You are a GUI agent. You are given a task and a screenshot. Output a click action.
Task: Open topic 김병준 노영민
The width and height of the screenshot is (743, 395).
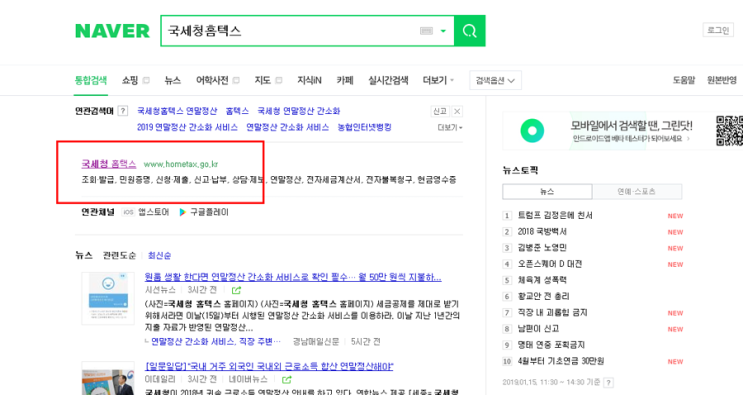click(542, 247)
